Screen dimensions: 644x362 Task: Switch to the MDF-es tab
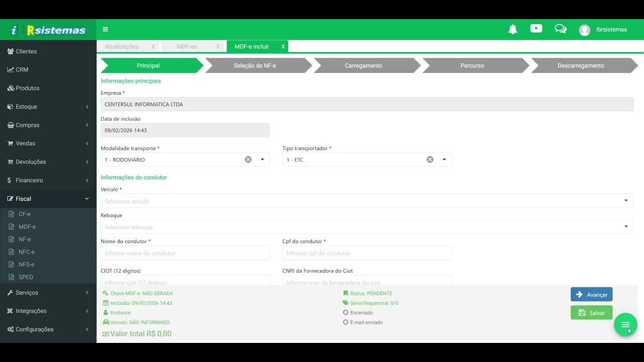[x=187, y=47]
